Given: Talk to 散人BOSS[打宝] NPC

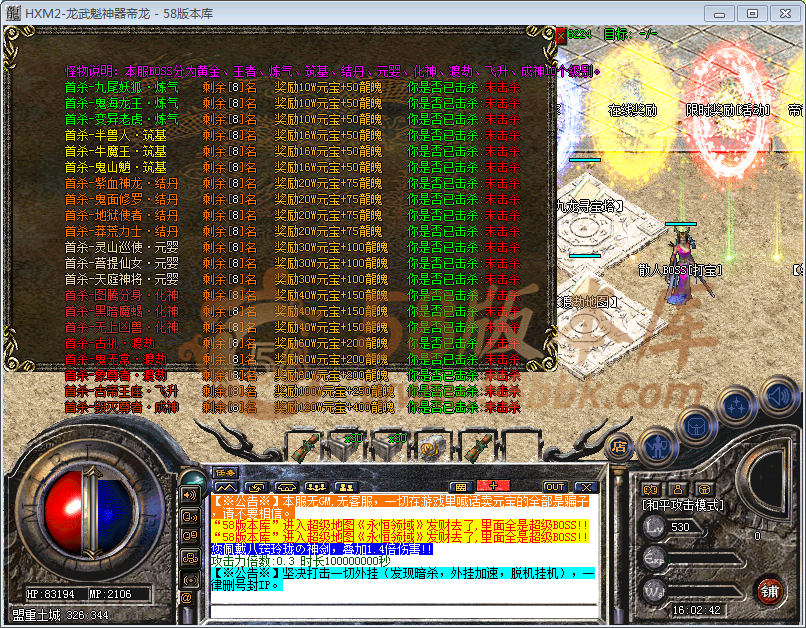Looking at the screenshot, I should pos(681,270).
